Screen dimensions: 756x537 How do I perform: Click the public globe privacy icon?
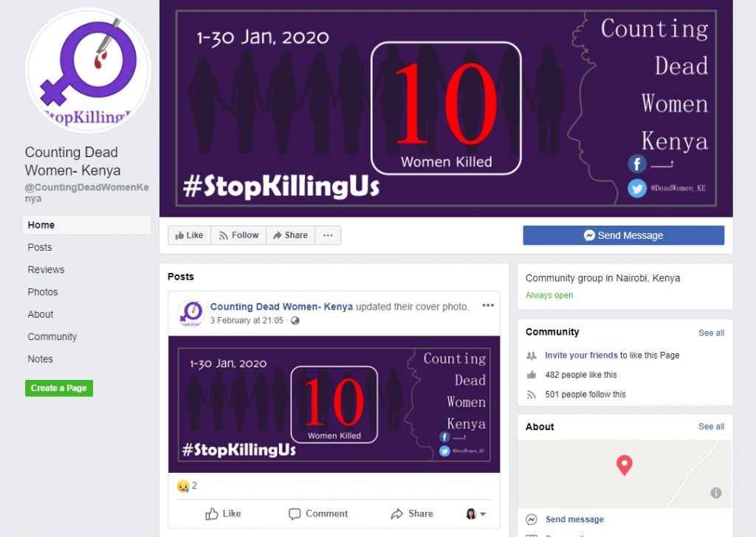click(x=295, y=321)
